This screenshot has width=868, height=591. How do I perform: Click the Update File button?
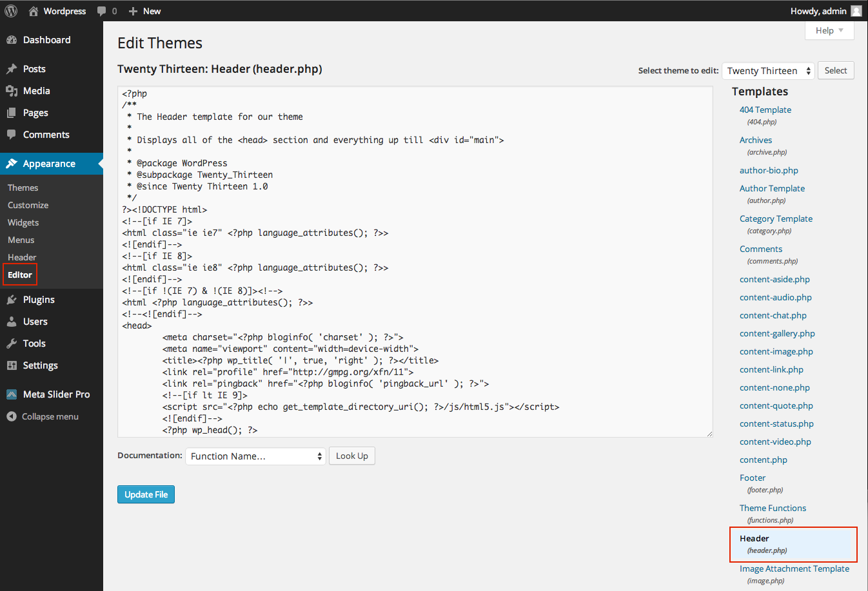[146, 494]
